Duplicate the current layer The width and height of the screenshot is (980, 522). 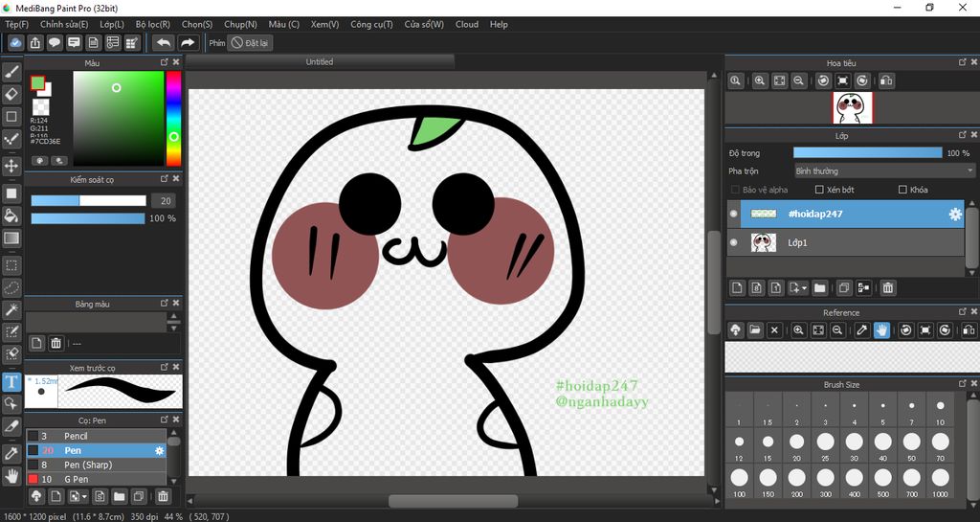click(x=844, y=287)
